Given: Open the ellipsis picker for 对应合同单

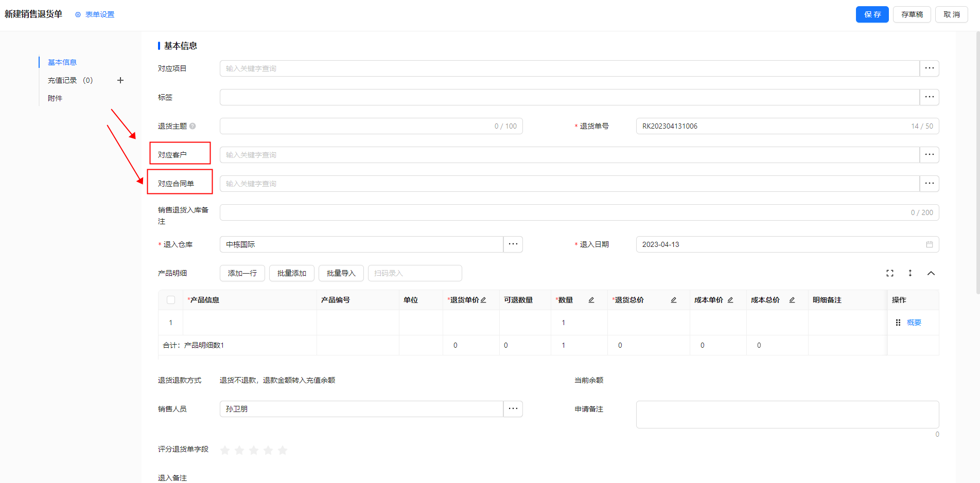Looking at the screenshot, I should tap(930, 184).
